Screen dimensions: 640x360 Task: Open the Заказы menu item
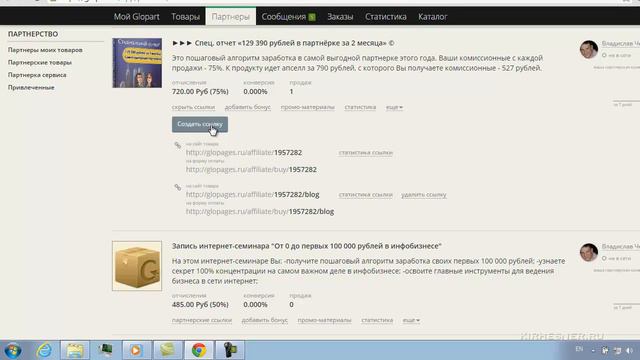pyautogui.click(x=340, y=17)
